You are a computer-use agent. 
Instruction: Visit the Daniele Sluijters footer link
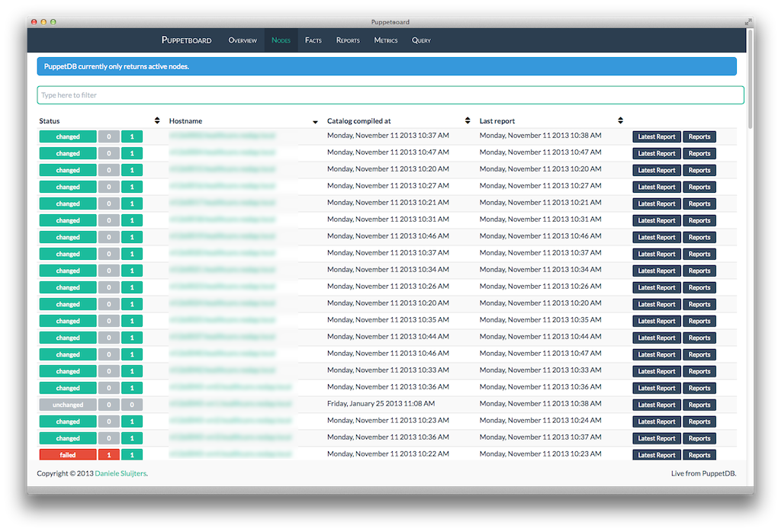pos(121,473)
